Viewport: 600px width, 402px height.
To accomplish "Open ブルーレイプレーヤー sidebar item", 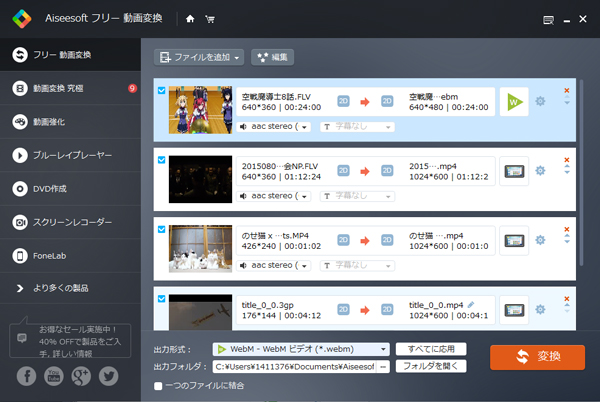I will pyautogui.click(x=70, y=155).
